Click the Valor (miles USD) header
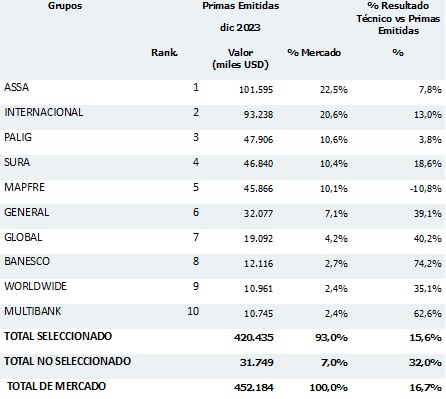The image size is (446, 399). click(240, 58)
